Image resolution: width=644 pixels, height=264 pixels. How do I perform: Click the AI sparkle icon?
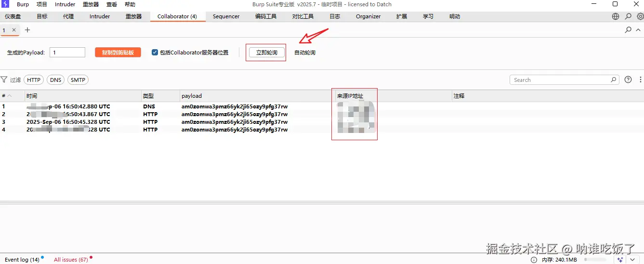(620, 260)
